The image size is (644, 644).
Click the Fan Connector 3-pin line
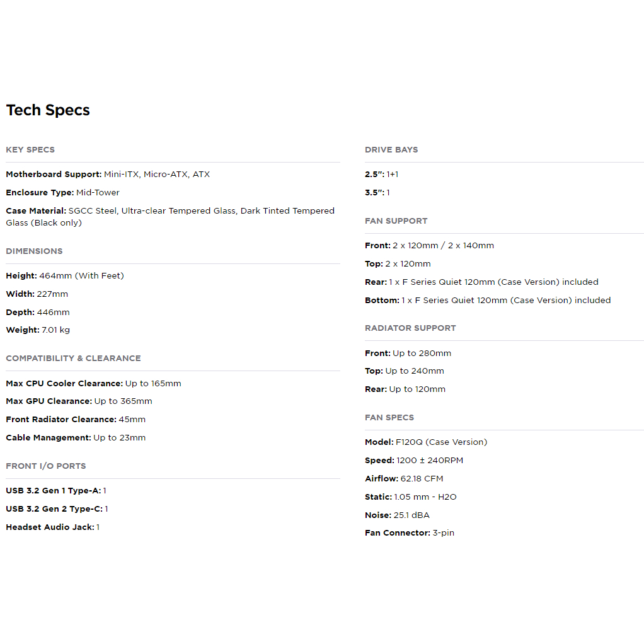(410, 532)
